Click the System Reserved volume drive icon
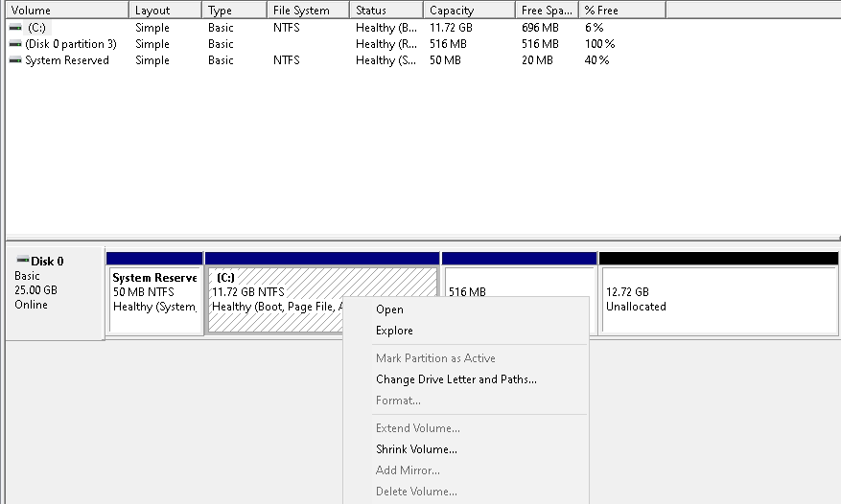841x504 pixels. (15, 60)
